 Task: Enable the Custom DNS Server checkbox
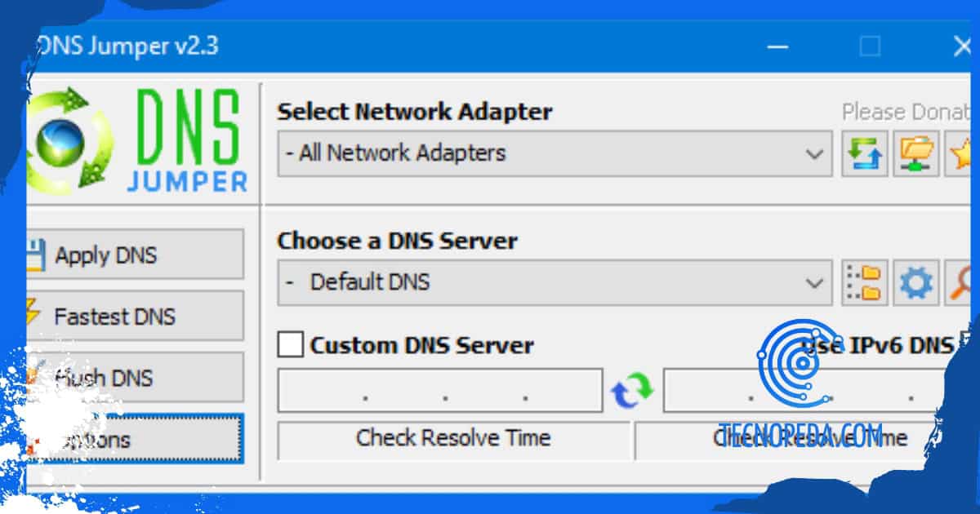[291, 344]
